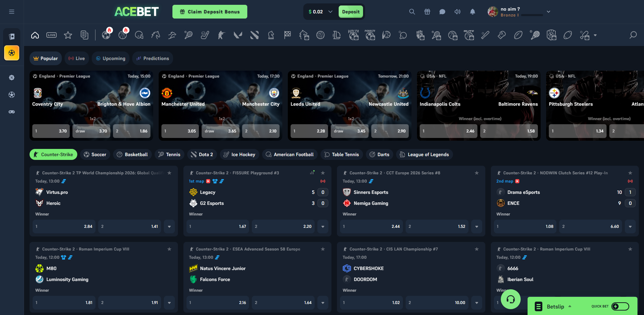
Task: Bet on Coventry City at 3.70
Action: pos(51,131)
